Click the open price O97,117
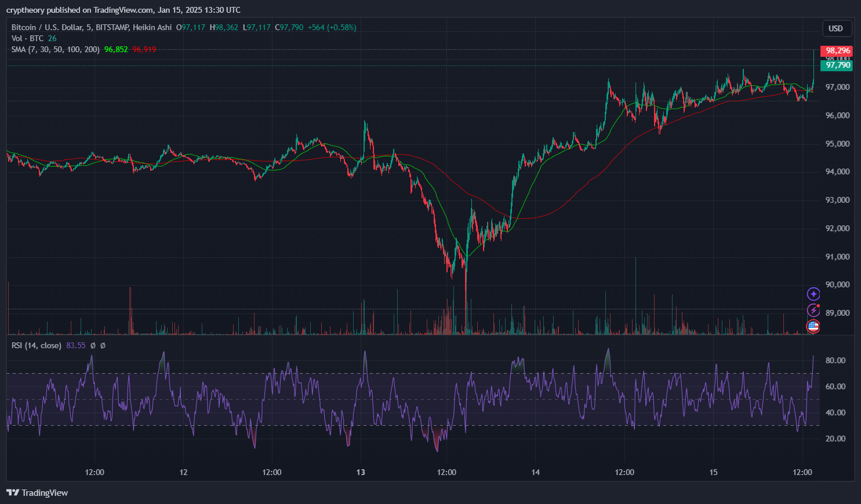This screenshot has width=861, height=504. click(191, 27)
